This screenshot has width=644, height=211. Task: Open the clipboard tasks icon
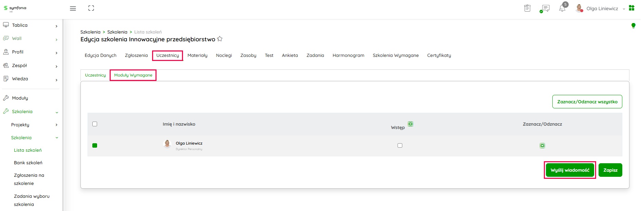[527, 8]
